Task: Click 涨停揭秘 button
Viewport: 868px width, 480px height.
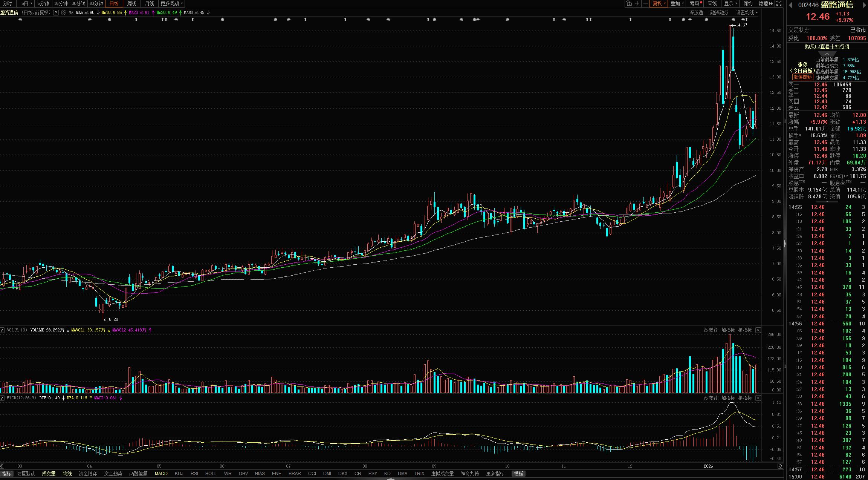Action: point(802,77)
